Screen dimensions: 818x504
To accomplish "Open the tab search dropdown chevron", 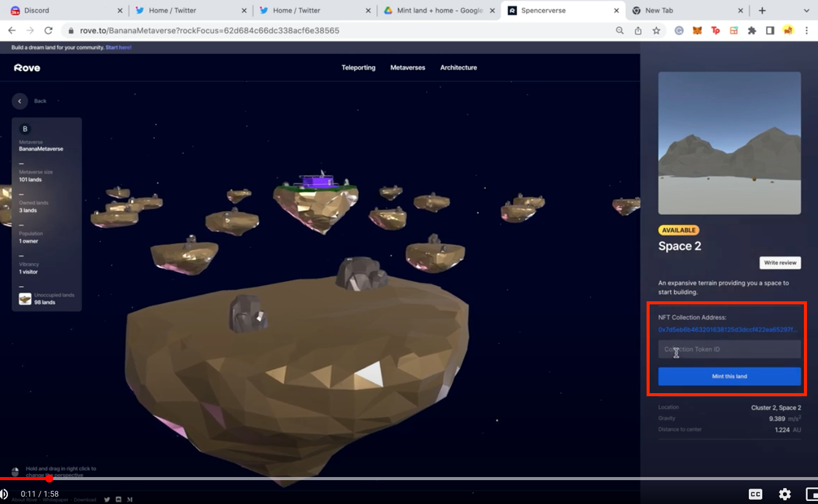I will click(x=806, y=10).
